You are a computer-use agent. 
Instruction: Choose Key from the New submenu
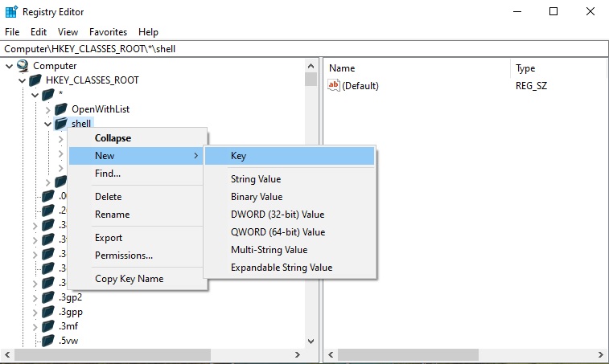[238, 156]
